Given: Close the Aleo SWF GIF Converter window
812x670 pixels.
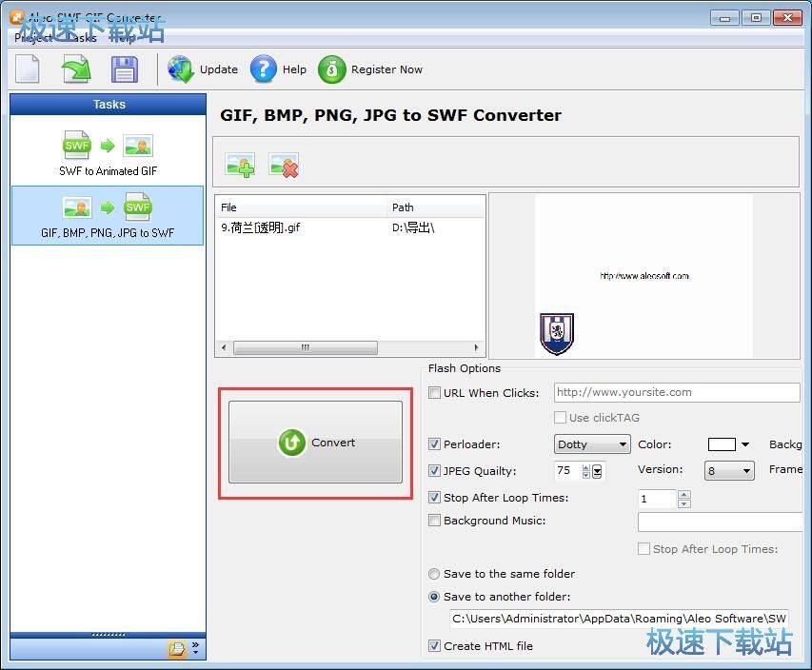Looking at the screenshot, I should (787, 18).
